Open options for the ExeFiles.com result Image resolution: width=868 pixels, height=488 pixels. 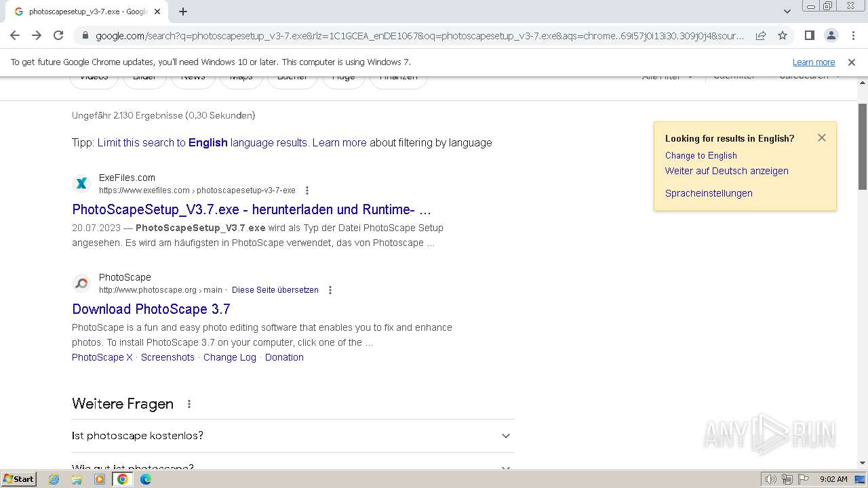click(307, 190)
